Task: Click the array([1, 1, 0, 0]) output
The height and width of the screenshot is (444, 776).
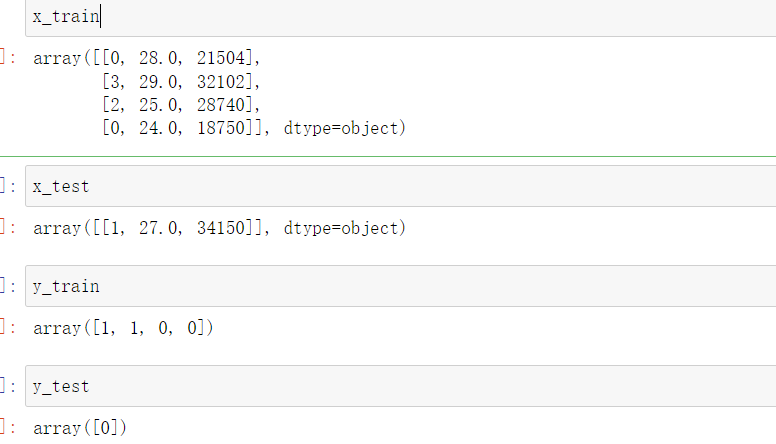Action: tap(123, 328)
